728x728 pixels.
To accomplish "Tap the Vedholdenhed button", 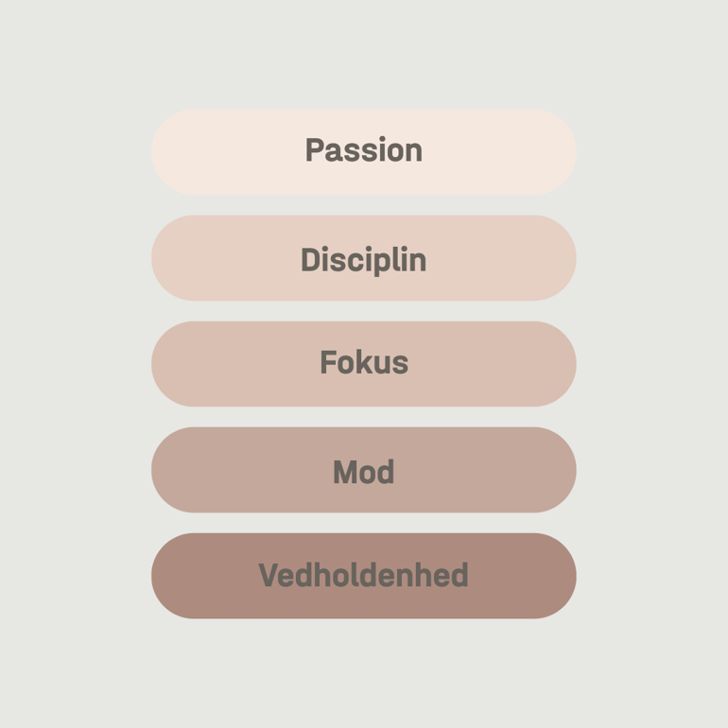I will (x=363, y=576).
